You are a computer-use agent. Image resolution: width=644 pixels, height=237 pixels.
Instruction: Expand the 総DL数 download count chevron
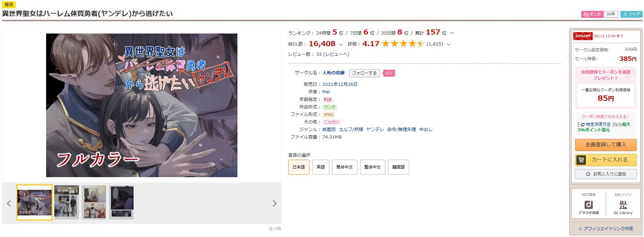(341, 44)
